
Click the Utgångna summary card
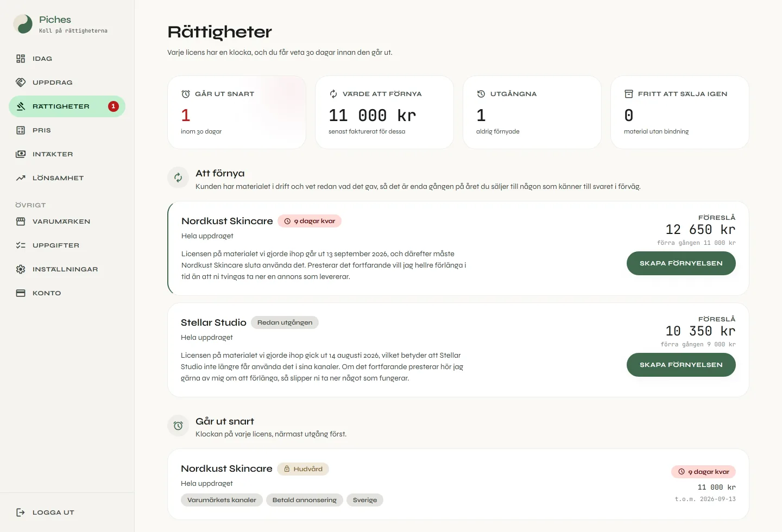(x=532, y=112)
